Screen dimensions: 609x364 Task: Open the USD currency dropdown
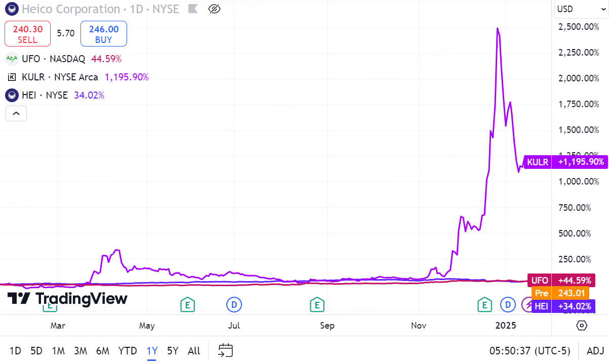580,9
